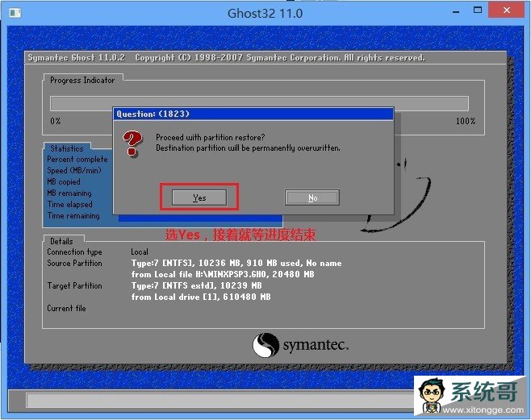Click the No button to cancel restore
The height and width of the screenshot is (420, 531).
(312, 198)
